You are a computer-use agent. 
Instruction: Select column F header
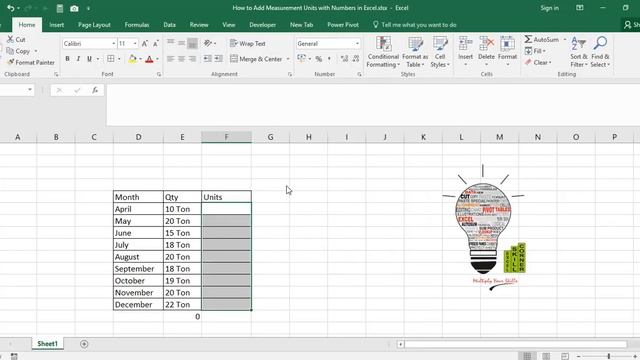[x=227, y=137]
